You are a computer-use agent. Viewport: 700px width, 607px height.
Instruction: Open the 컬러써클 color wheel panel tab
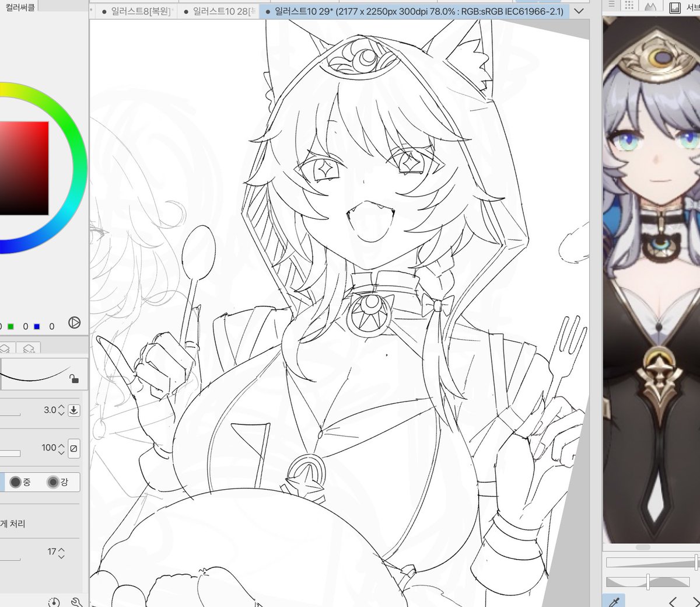[x=20, y=7]
